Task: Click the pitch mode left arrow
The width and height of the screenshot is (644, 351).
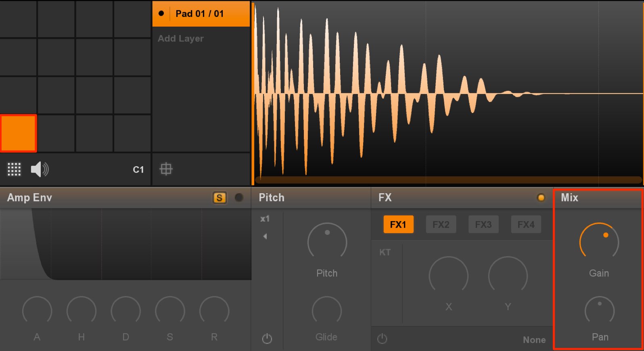Action: [x=265, y=236]
